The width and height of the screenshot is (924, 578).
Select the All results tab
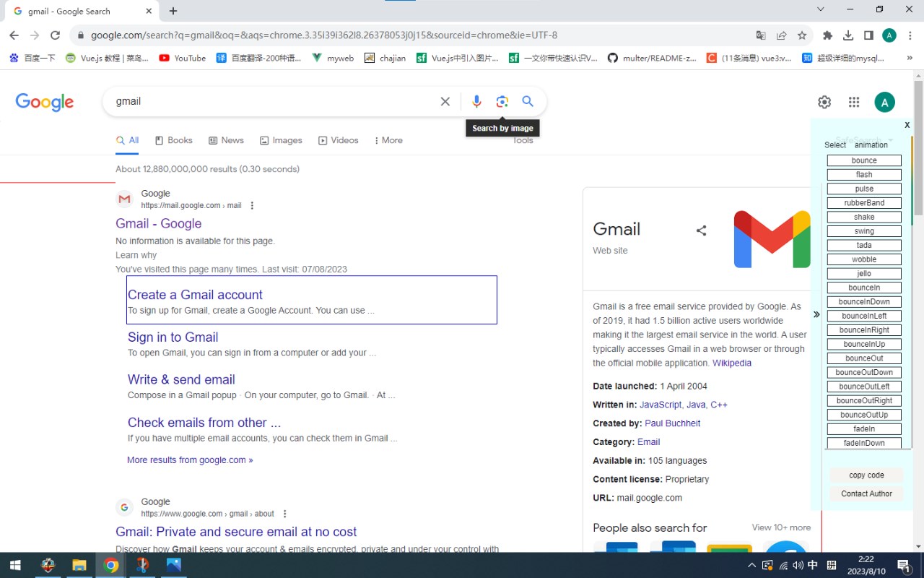coord(128,140)
